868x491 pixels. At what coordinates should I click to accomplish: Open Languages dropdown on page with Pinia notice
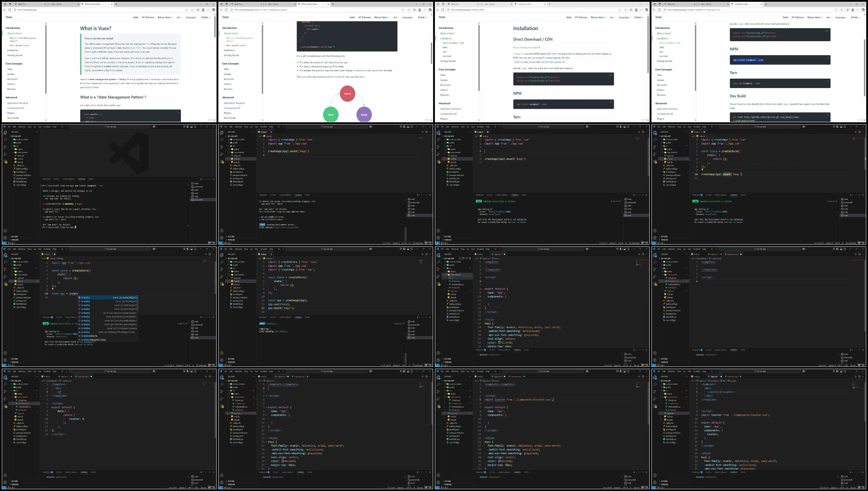pyautogui.click(x=191, y=17)
